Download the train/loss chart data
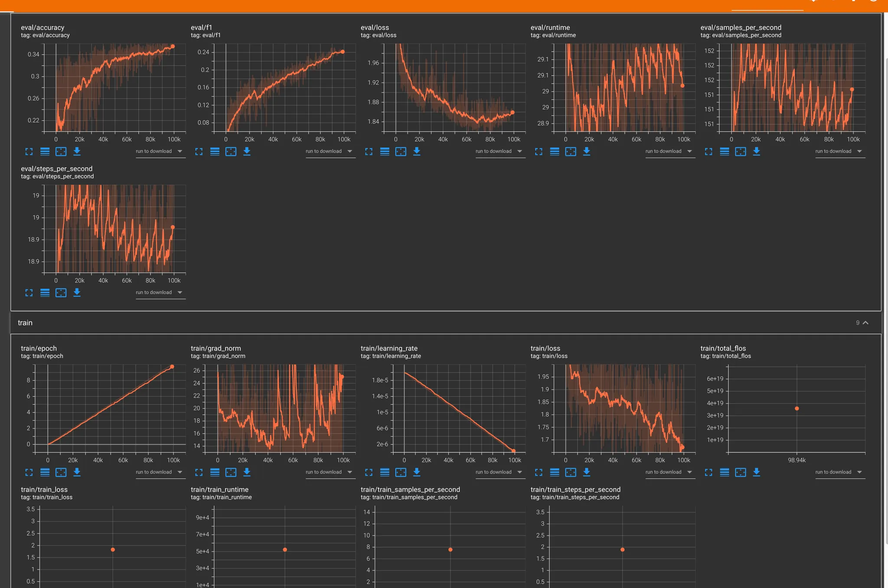Viewport: 888px width, 588px height. tap(586, 472)
